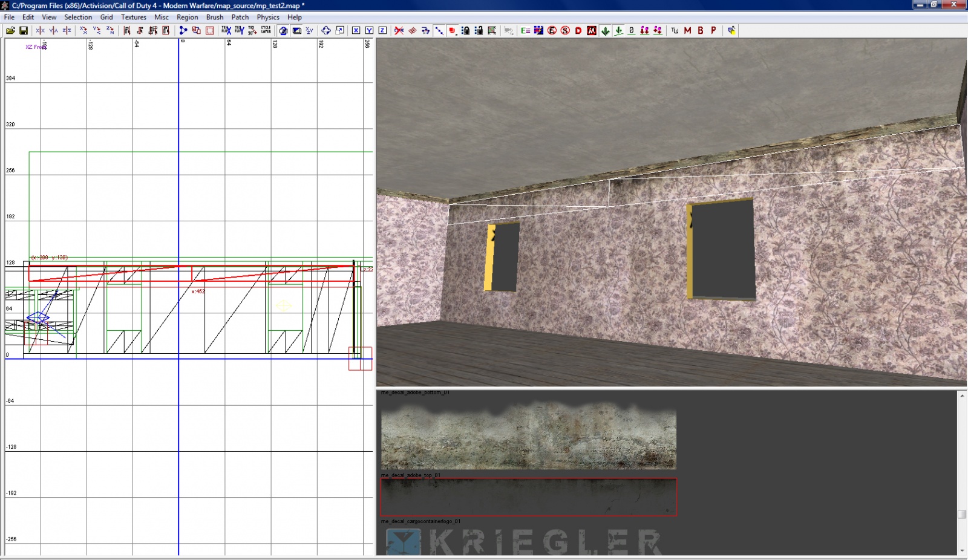
Task: Click the red letter B toolbar icon
Action: (701, 31)
